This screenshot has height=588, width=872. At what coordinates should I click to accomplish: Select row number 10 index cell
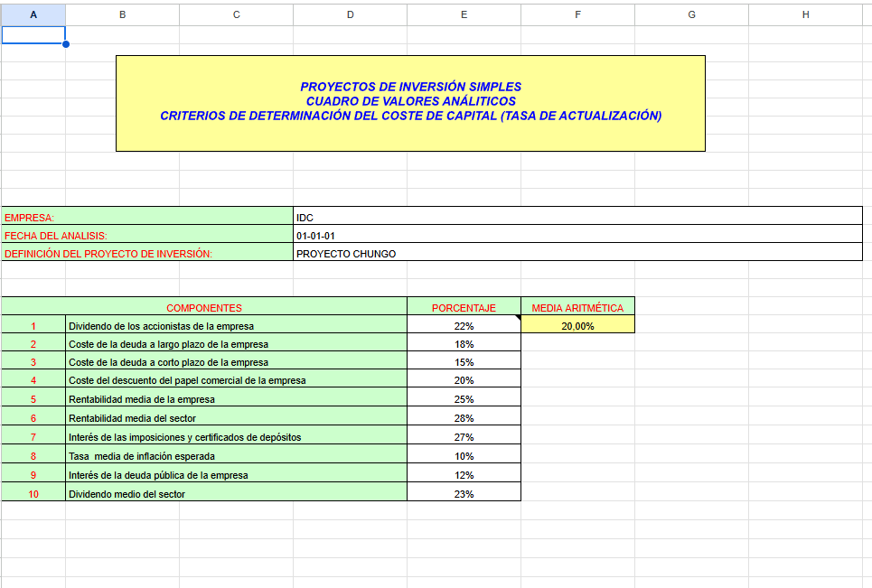[33, 494]
